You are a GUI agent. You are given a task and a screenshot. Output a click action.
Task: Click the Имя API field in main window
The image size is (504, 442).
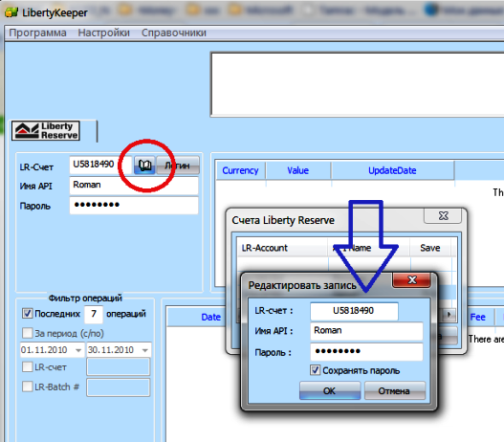coord(134,186)
